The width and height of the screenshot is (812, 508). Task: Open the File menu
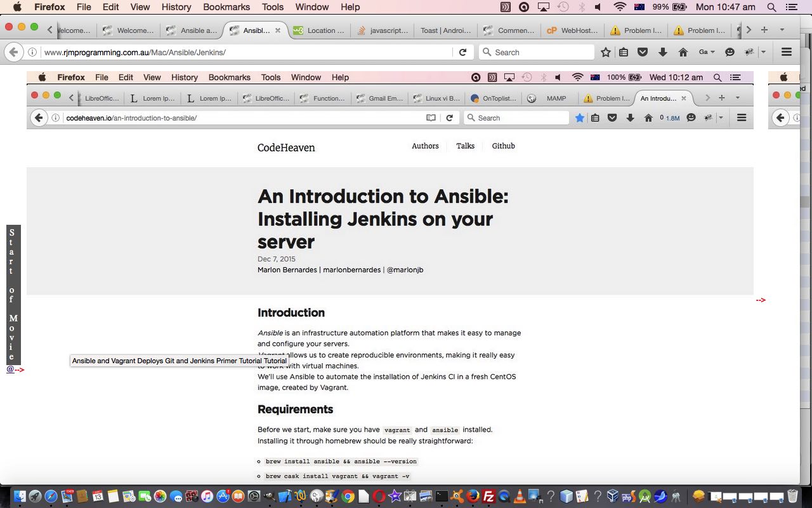click(84, 7)
